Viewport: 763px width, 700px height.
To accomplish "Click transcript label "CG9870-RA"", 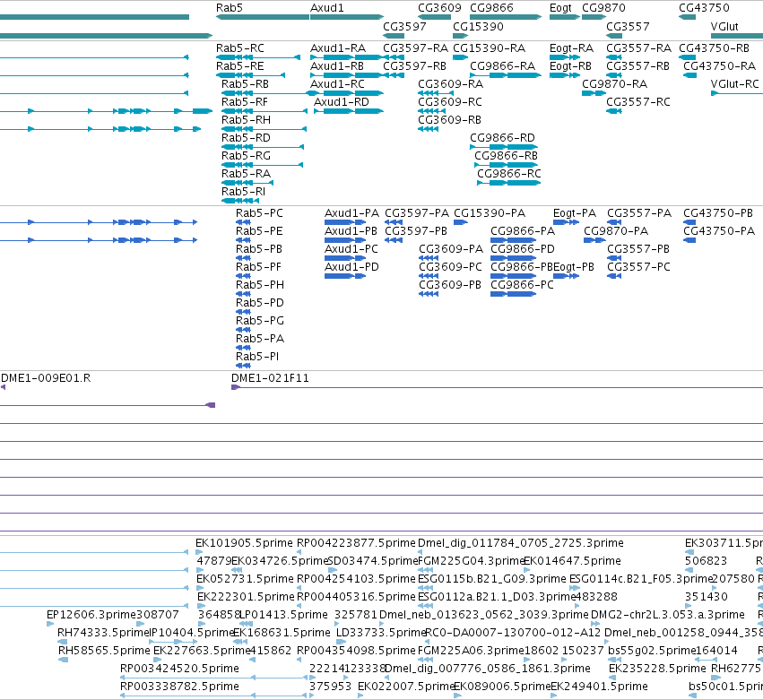I will click(614, 84).
